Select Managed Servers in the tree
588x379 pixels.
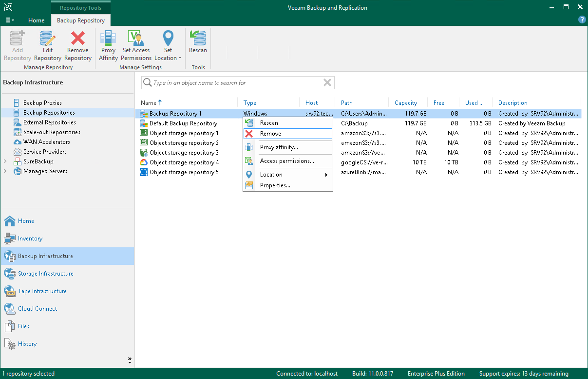pyautogui.click(x=45, y=171)
